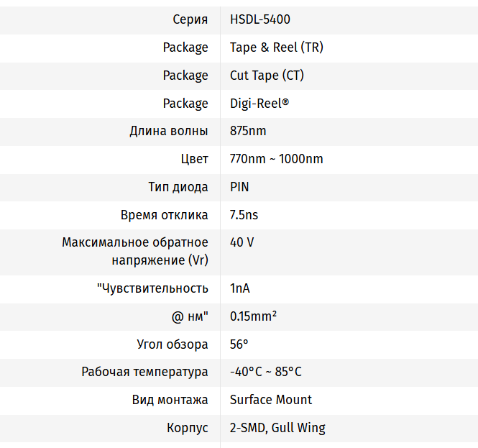Click the Угол обзора label
Viewport: 478px width, 448px height.
point(173,344)
